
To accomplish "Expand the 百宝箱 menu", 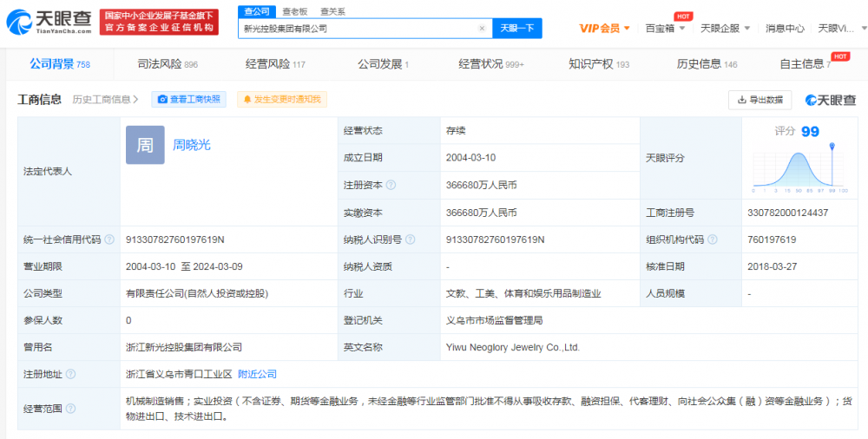I will (666, 29).
